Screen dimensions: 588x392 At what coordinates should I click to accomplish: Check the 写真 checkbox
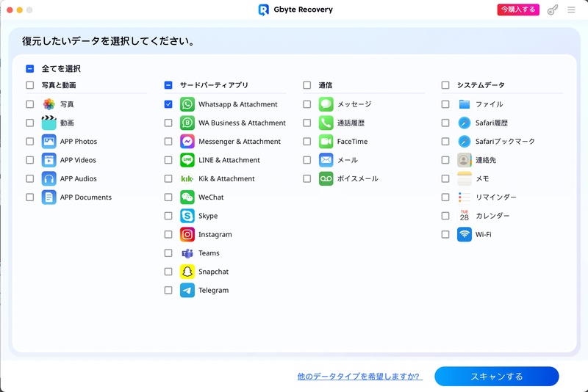pos(30,104)
